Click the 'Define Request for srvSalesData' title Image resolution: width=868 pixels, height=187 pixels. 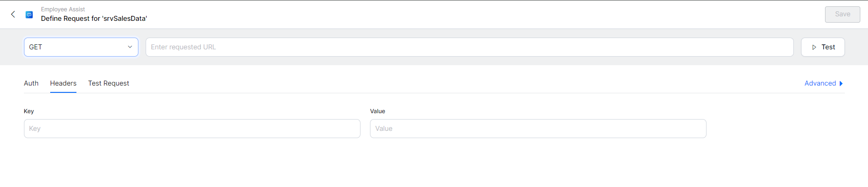click(x=94, y=19)
